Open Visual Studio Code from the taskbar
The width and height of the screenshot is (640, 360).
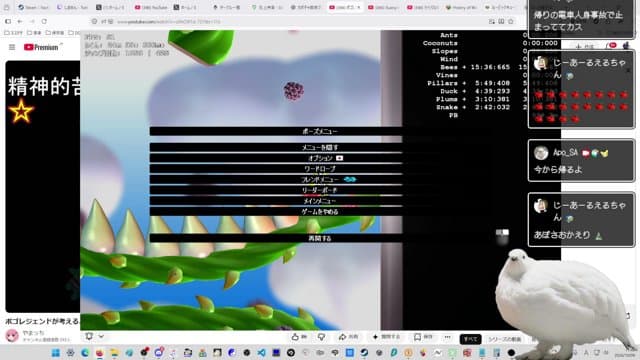tap(261, 353)
